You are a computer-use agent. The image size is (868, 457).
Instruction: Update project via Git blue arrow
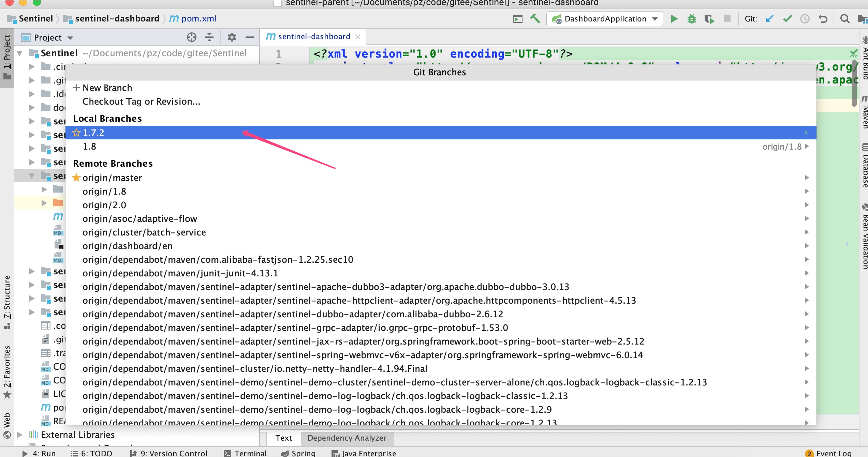coord(769,19)
